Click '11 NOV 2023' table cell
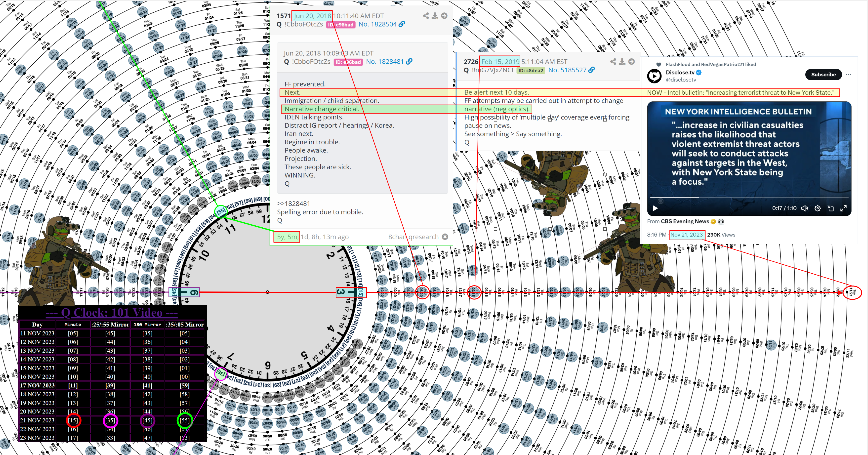Screen dimensions: 868x455 point(37,333)
